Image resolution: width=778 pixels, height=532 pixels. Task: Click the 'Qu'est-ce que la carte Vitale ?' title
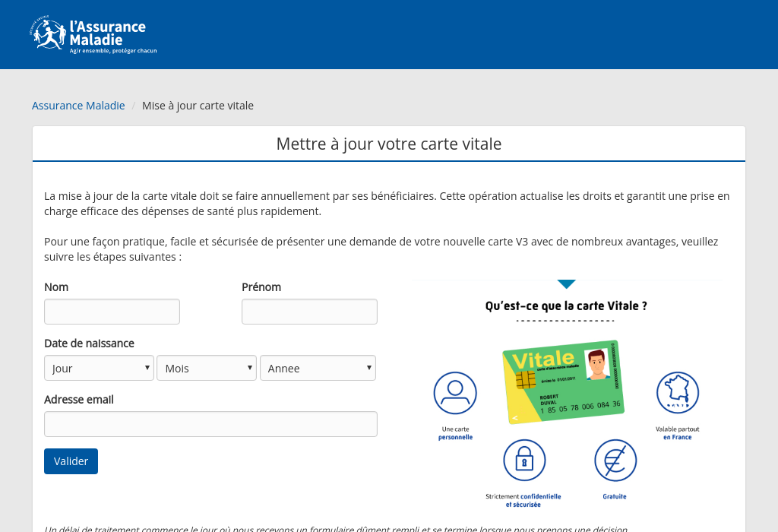566,306
